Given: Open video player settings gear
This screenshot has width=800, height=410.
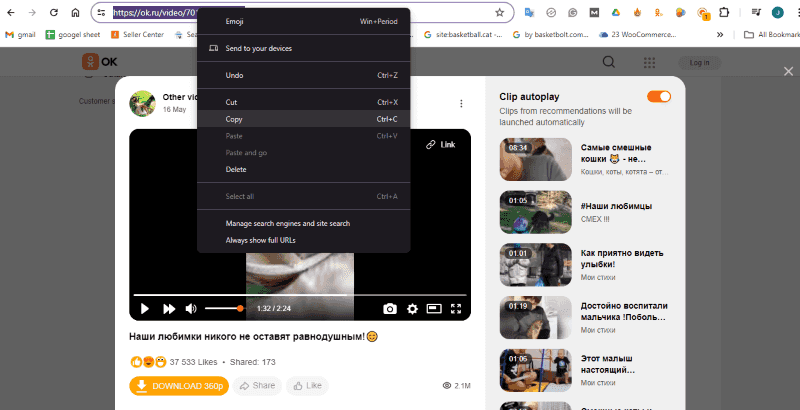Looking at the screenshot, I should click(412, 309).
